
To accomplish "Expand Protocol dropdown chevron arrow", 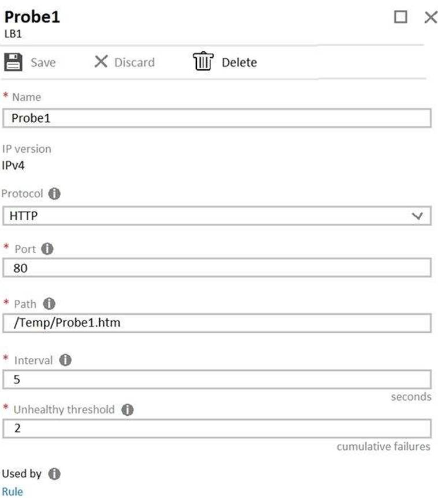I will [x=418, y=216].
